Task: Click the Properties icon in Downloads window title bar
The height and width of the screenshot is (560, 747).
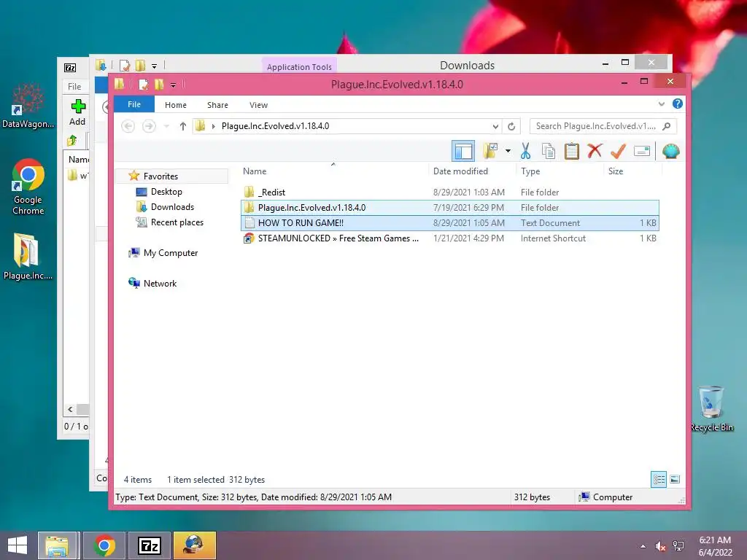Action: (124, 65)
